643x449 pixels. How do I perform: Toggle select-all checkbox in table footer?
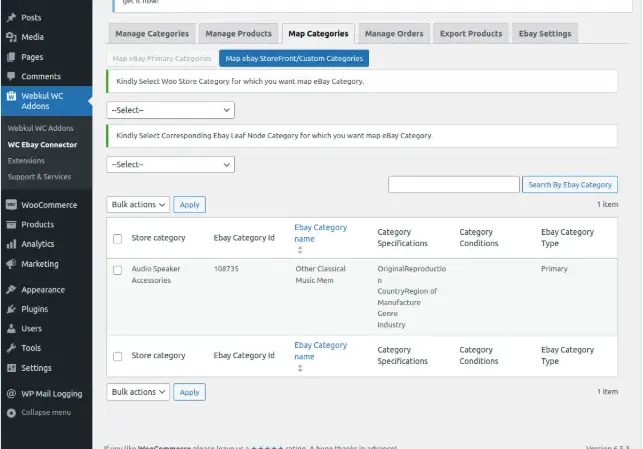point(118,356)
